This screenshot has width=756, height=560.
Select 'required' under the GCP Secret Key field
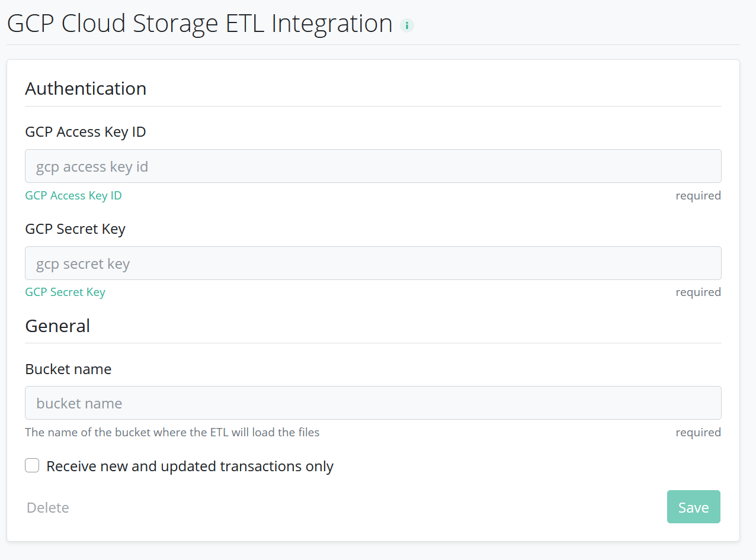tap(699, 292)
